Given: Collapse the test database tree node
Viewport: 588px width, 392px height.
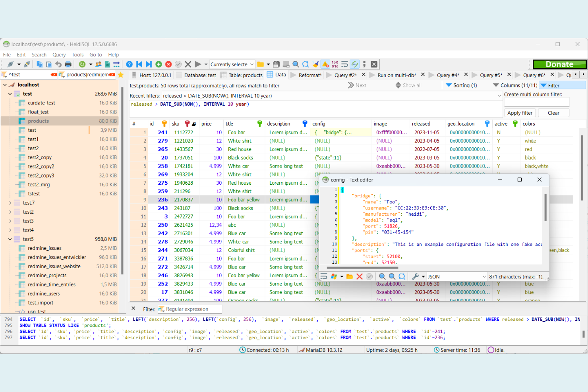Looking at the screenshot, I should point(10,94).
